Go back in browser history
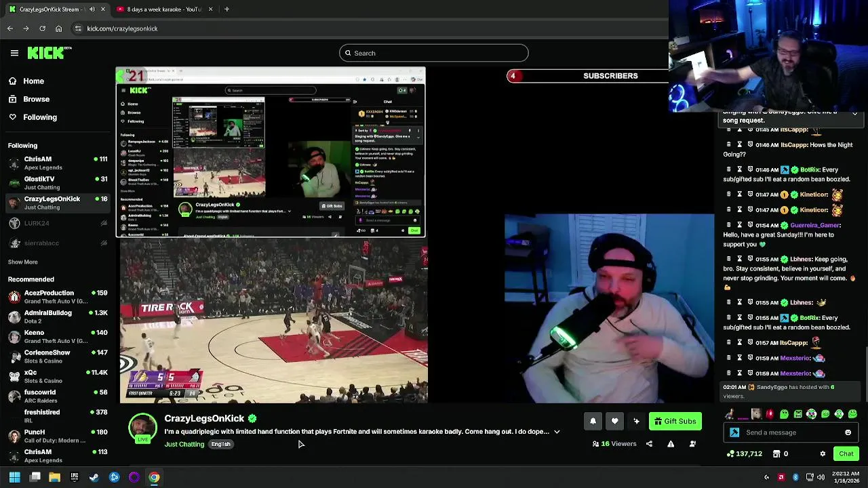868x488 pixels. [x=10, y=28]
